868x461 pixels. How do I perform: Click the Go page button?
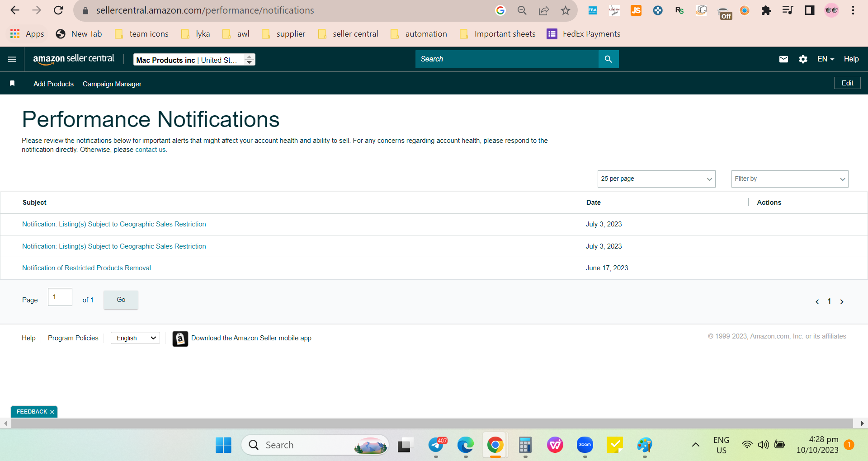pyautogui.click(x=121, y=300)
